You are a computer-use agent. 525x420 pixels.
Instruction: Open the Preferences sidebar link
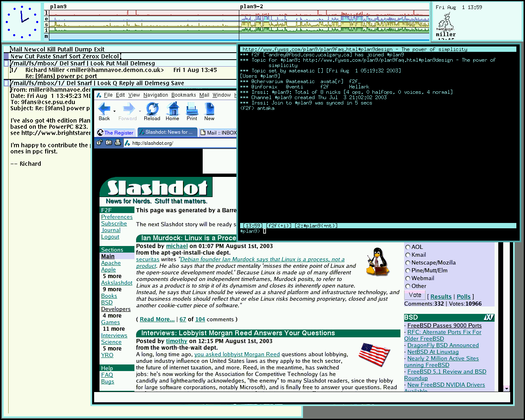click(117, 217)
